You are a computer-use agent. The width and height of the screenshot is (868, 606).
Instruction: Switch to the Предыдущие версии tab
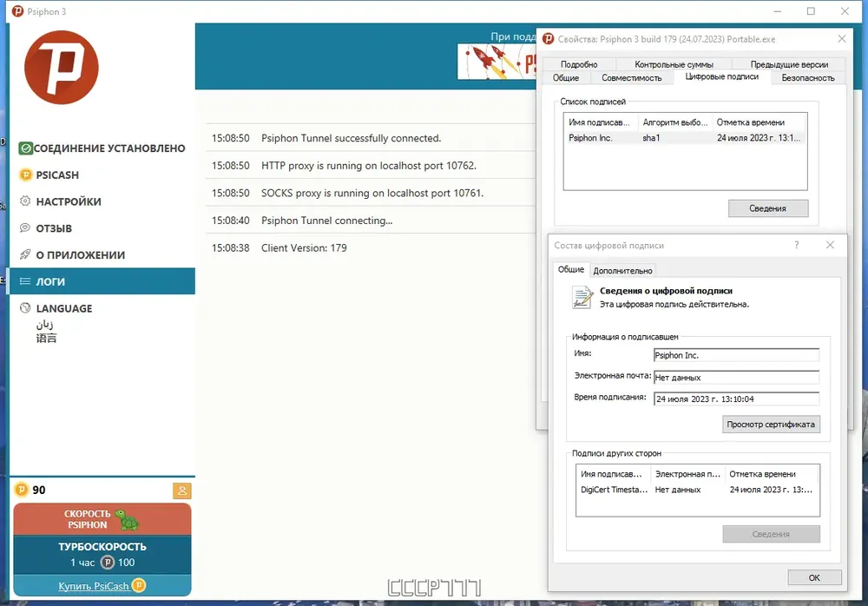pos(789,64)
